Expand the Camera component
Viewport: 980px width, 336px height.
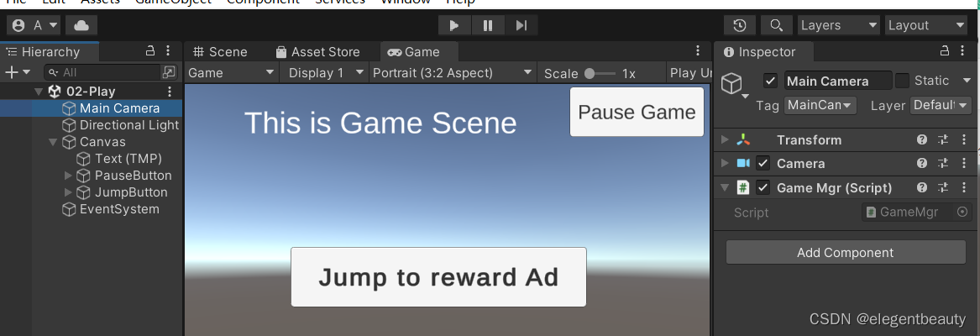(725, 163)
